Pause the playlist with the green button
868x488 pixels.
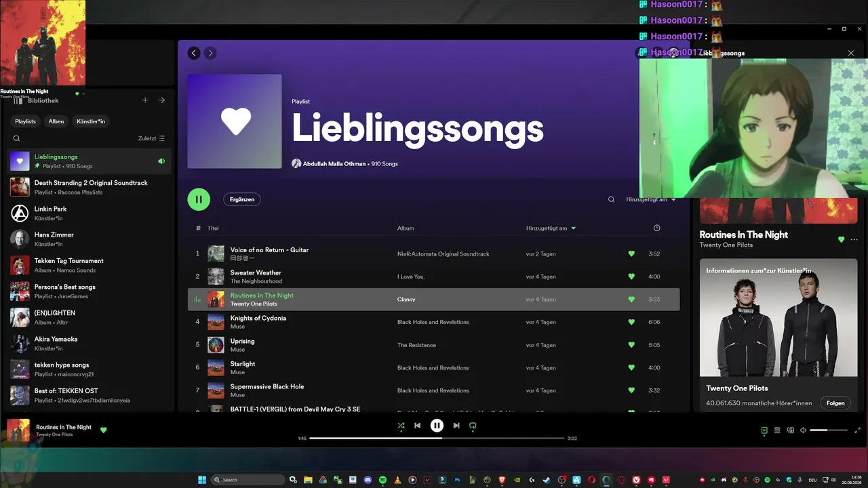[x=199, y=199]
